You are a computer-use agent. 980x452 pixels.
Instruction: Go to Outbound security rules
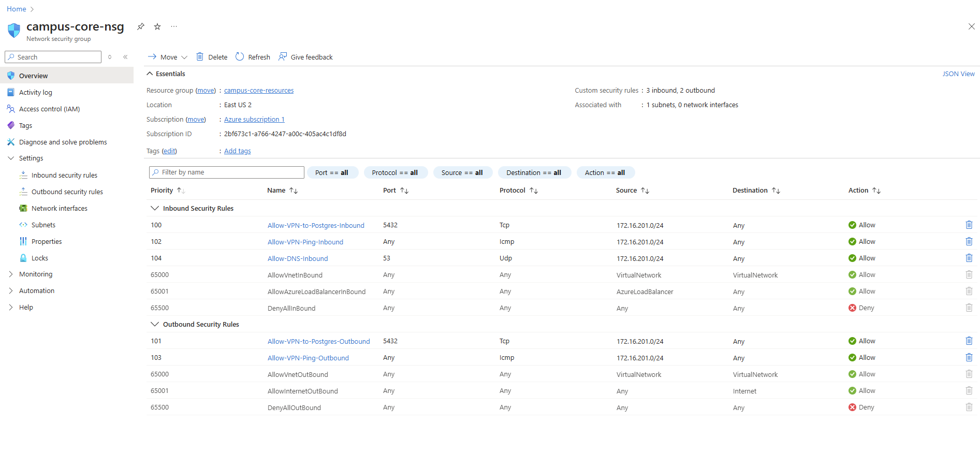pyautogui.click(x=67, y=192)
